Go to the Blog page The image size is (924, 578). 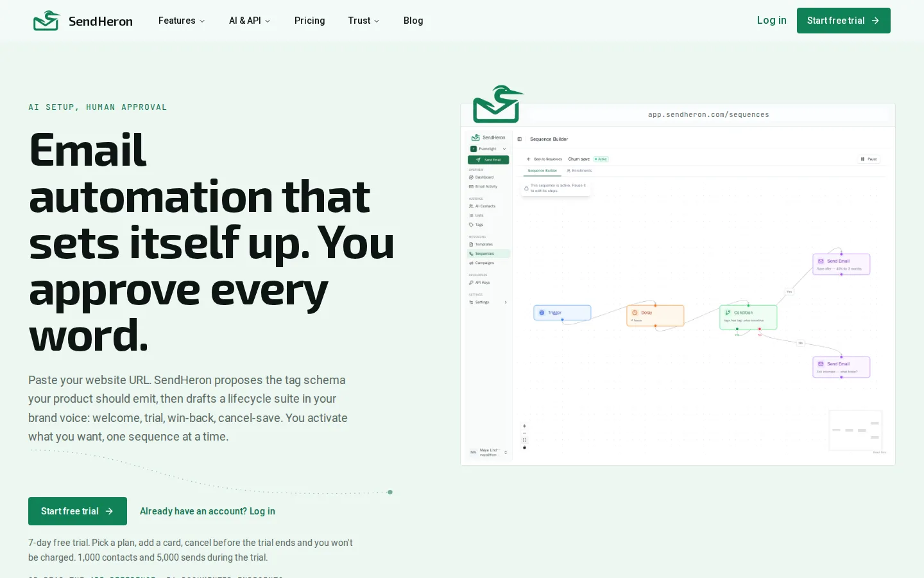coord(413,21)
